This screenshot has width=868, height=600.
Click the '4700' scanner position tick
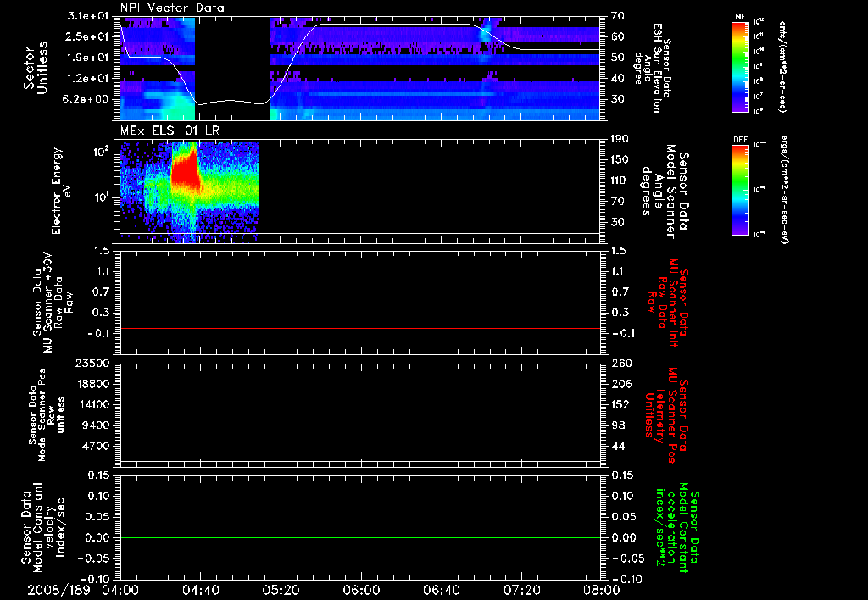point(97,446)
